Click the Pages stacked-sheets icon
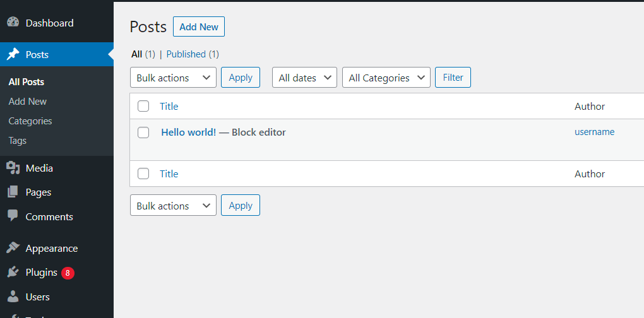 (13, 192)
